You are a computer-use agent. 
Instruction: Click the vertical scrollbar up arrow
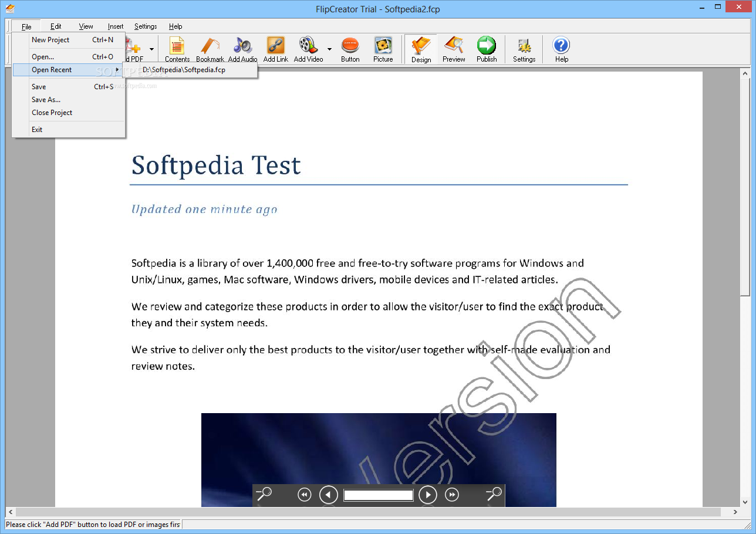[x=745, y=73]
